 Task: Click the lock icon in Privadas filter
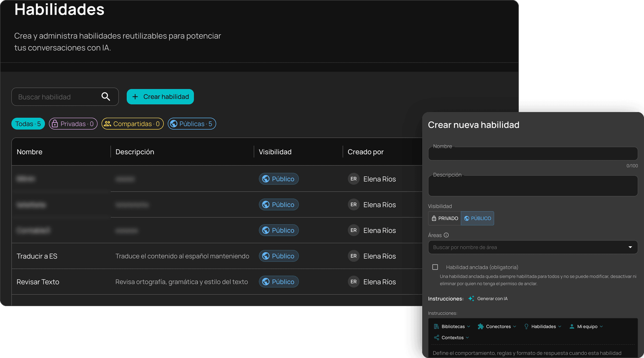point(55,124)
